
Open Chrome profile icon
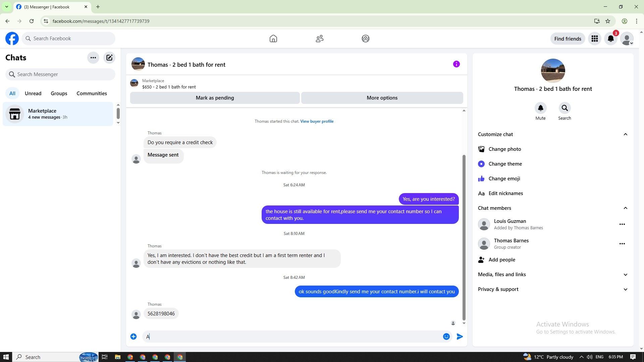625,21
